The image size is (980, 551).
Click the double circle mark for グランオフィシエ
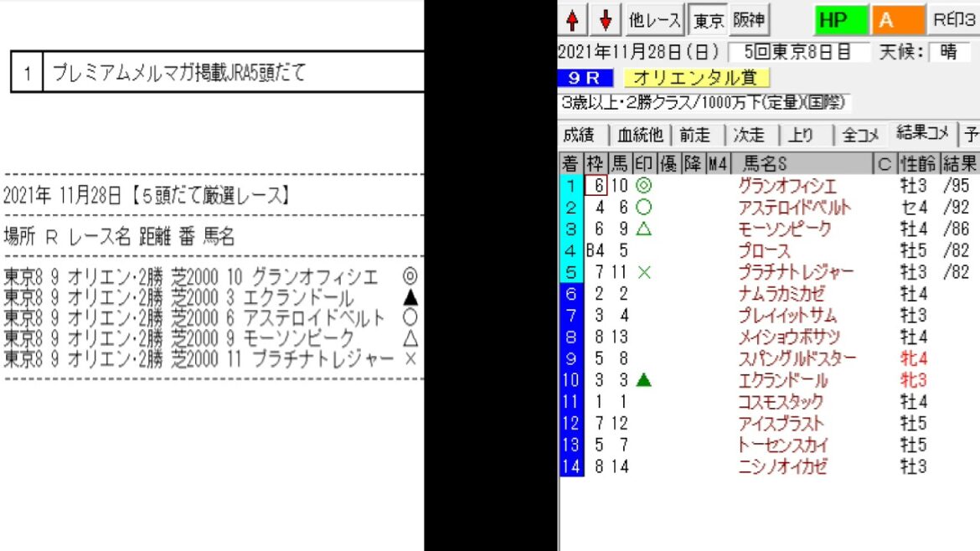[x=643, y=186]
